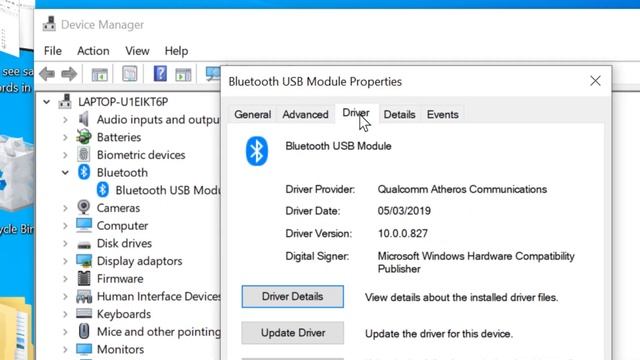
Task: Click the Disk drives icon
Action: click(x=84, y=244)
